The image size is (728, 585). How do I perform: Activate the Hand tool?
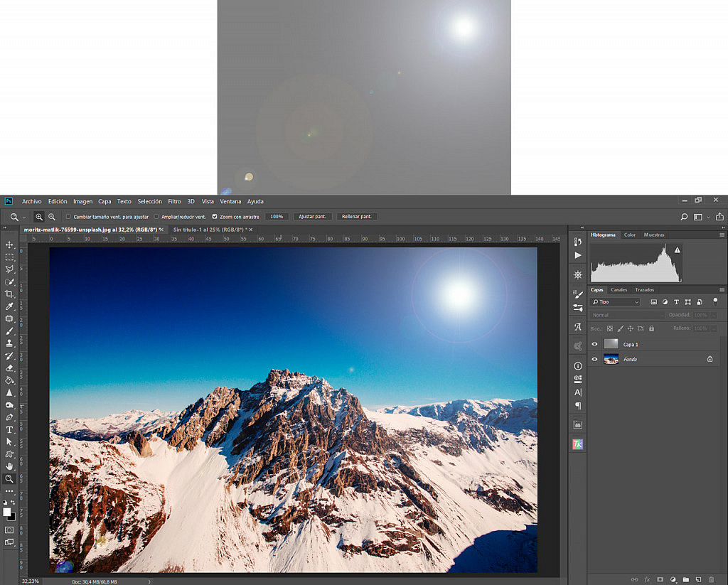point(10,466)
